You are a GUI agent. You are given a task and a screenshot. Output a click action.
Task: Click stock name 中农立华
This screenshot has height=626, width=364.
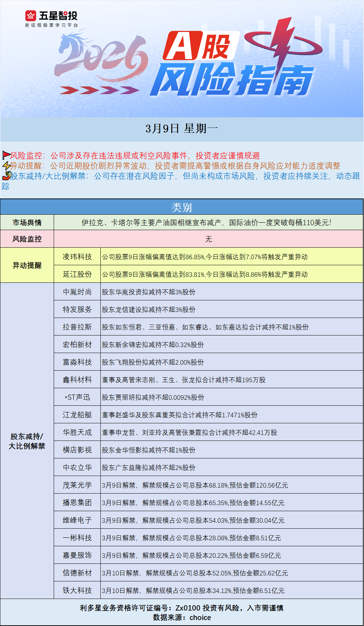click(x=77, y=468)
